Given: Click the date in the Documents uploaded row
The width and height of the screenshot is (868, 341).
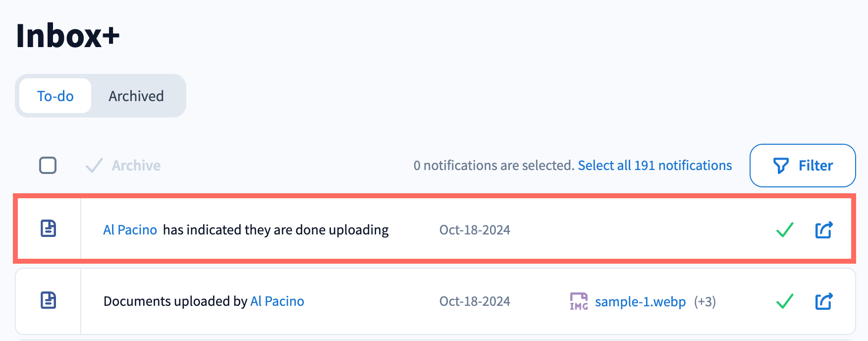Looking at the screenshot, I should click(x=475, y=301).
